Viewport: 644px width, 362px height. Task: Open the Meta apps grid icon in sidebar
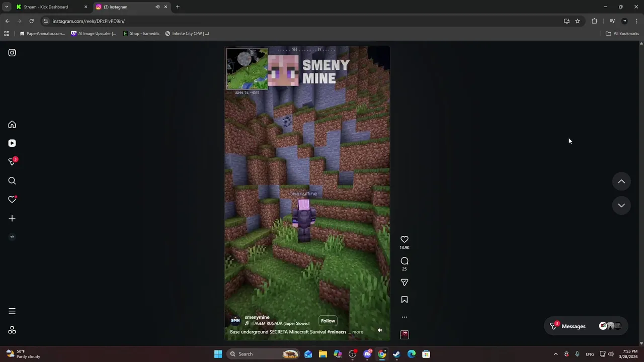pos(12,330)
